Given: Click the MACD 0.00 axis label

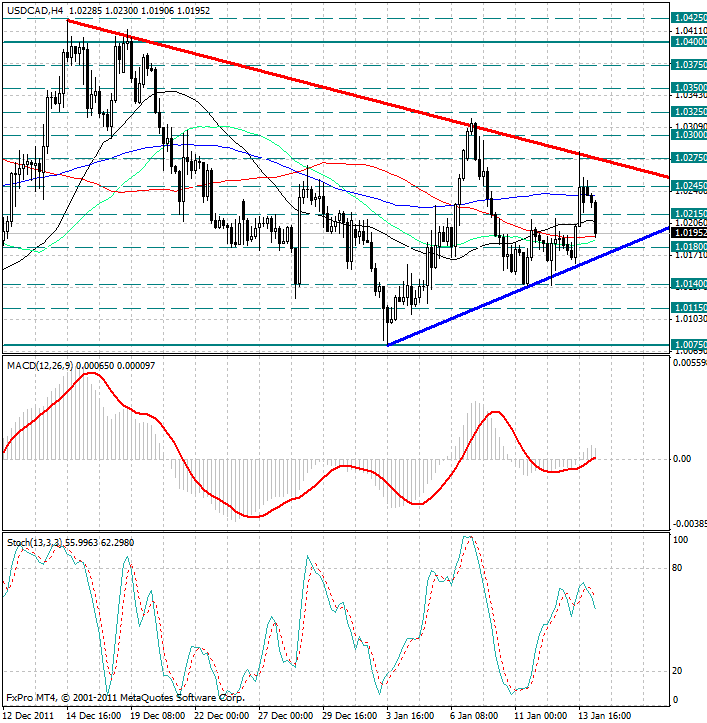Looking at the screenshot, I should [682, 459].
